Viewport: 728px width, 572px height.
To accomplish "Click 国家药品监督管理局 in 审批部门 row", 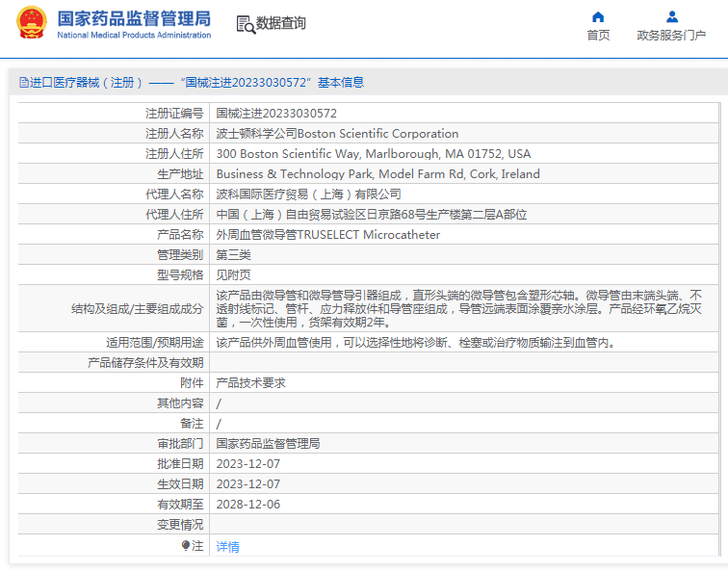I will [x=268, y=444].
